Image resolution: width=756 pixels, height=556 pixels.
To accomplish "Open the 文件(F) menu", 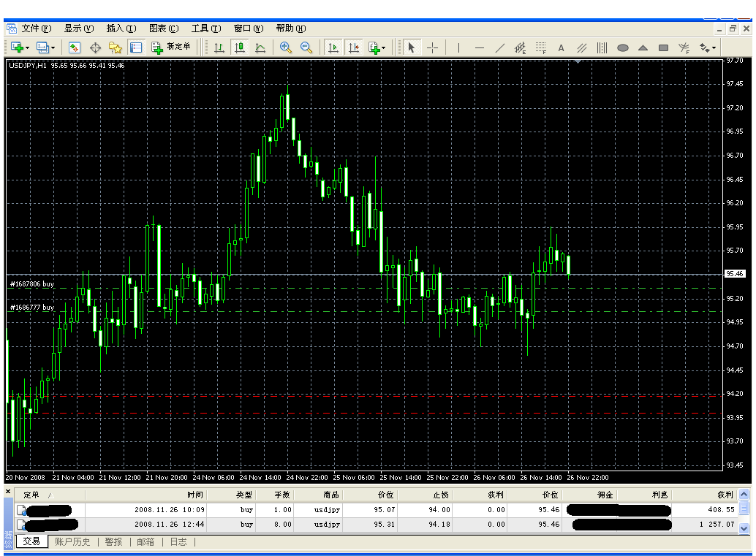I will [x=37, y=28].
